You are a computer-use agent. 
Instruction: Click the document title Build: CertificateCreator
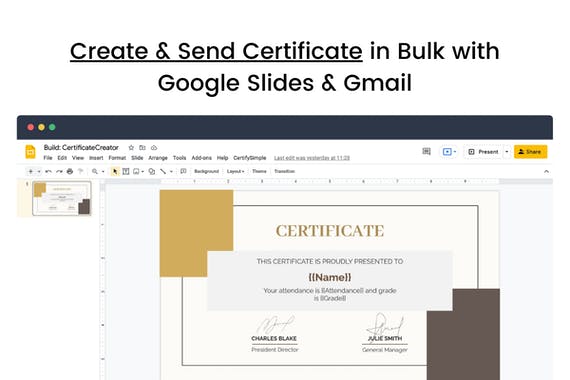[x=81, y=148]
